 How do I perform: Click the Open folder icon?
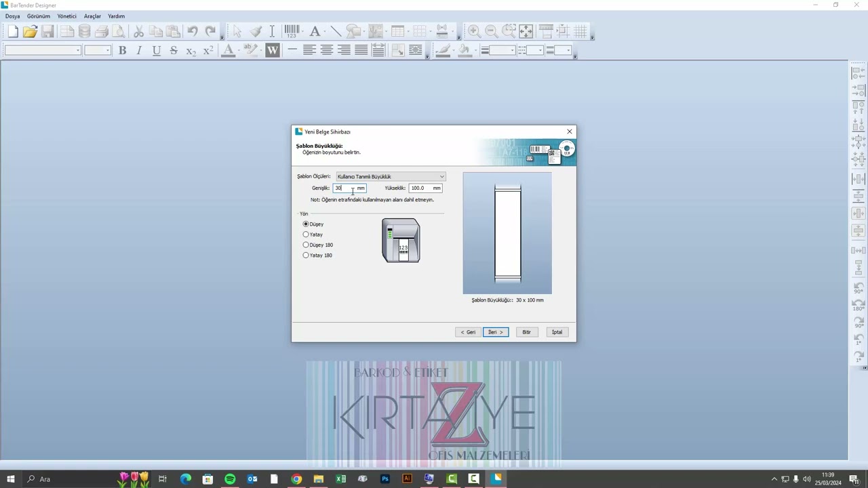[x=30, y=31]
